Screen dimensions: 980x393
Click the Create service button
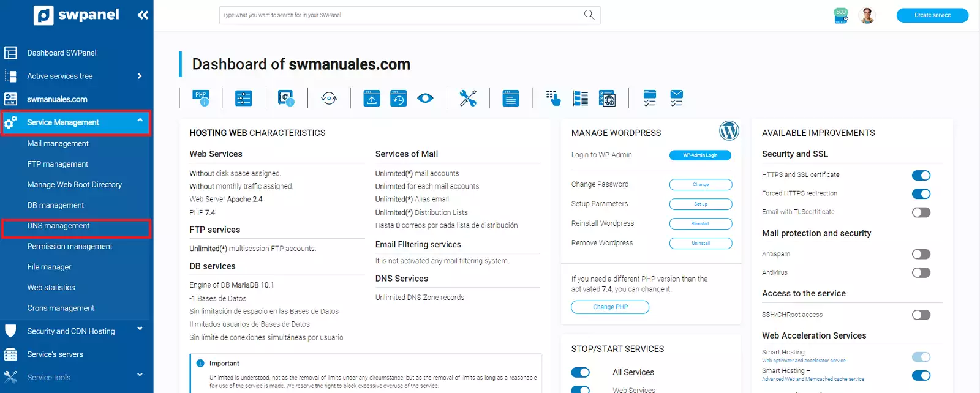pos(932,15)
